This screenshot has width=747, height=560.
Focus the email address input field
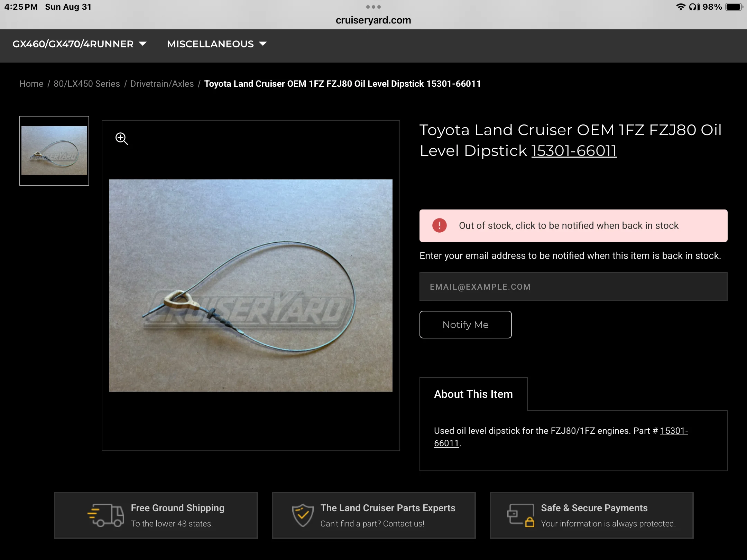point(573,287)
